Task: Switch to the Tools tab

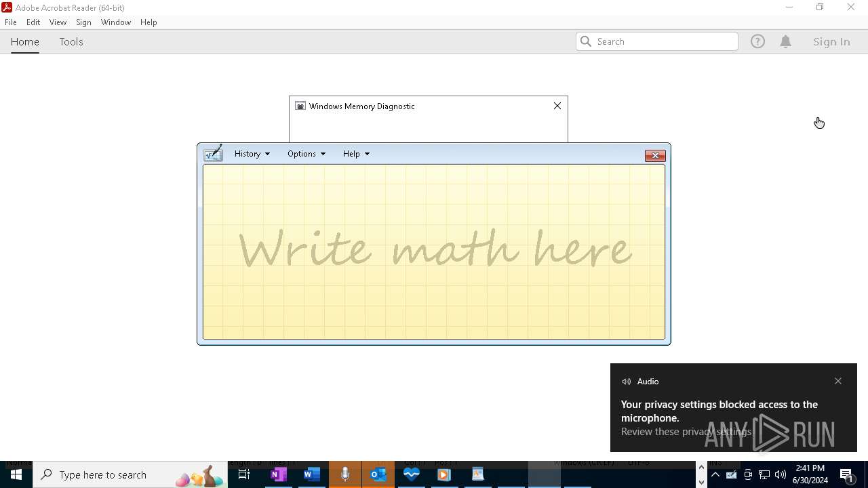Action: pos(71,42)
